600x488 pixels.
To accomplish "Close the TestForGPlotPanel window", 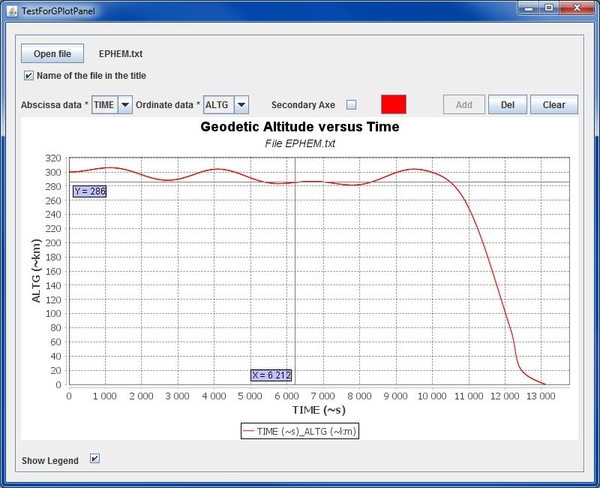I will [577, 8].
